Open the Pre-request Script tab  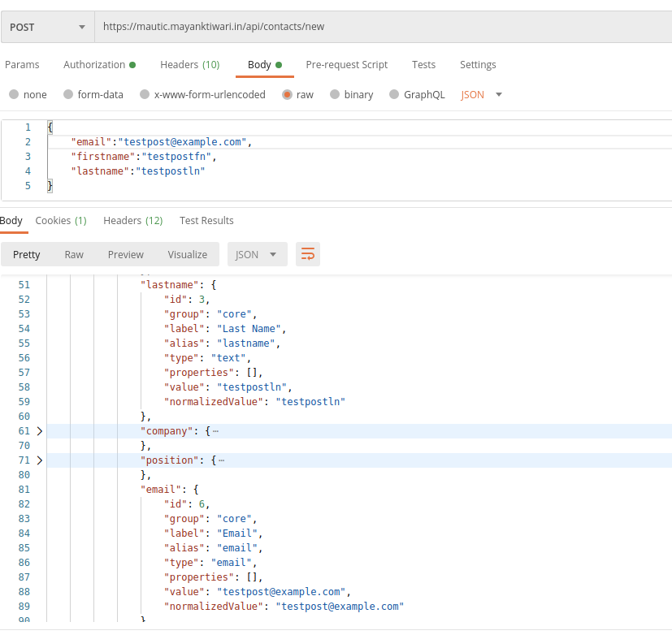[x=347, y=65]
